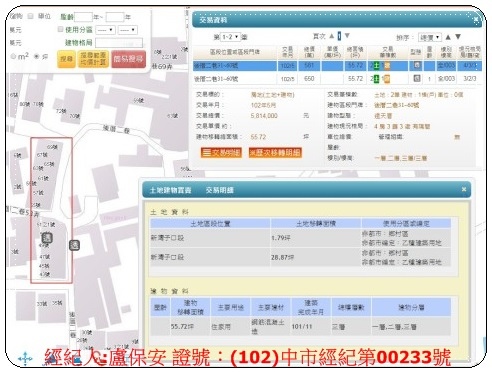
Task: Go to previous page with 頁次 up arrow
Action: click(x=332, y=36)
